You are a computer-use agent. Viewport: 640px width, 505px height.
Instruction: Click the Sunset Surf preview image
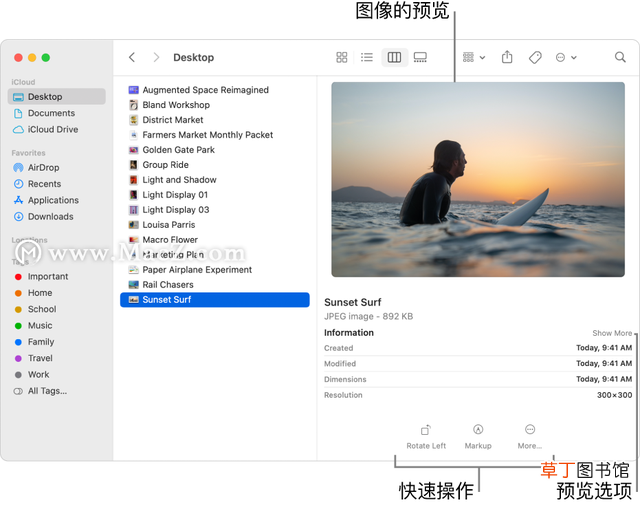(x=478, y=180)
